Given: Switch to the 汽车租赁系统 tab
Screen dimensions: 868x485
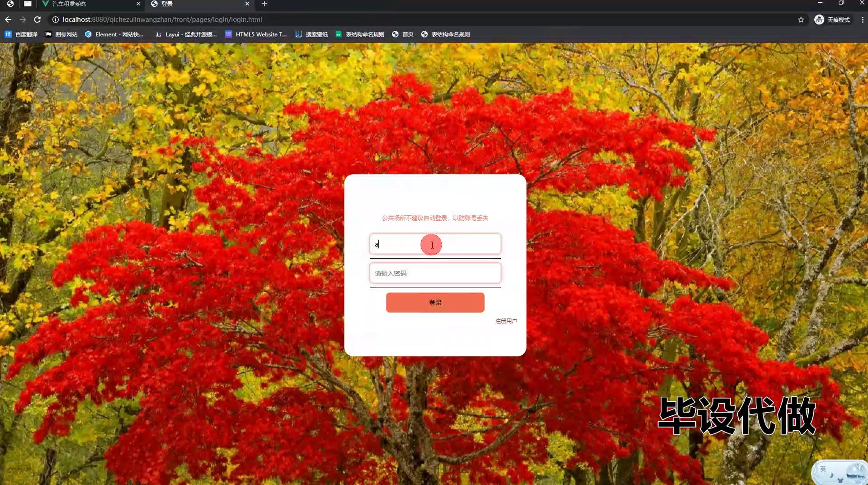Looking at the screenshot, I should tap(86, 4).
